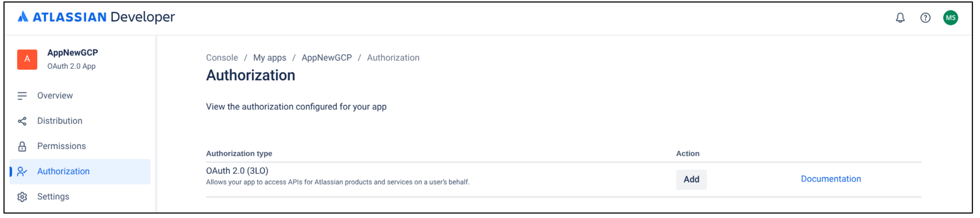Go to Settings from the sidebar

coord(53,196)
